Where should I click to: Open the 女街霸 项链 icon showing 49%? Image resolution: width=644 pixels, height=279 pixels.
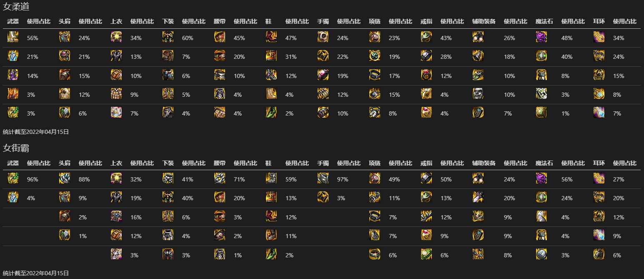pyautogui.click(x=375, y=178)
